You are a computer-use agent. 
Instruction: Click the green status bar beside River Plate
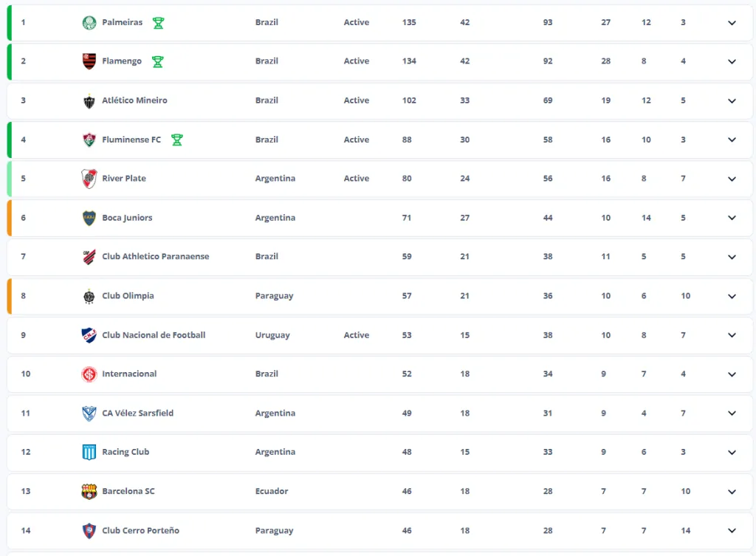pyautogui.click(x=7, y=178)
